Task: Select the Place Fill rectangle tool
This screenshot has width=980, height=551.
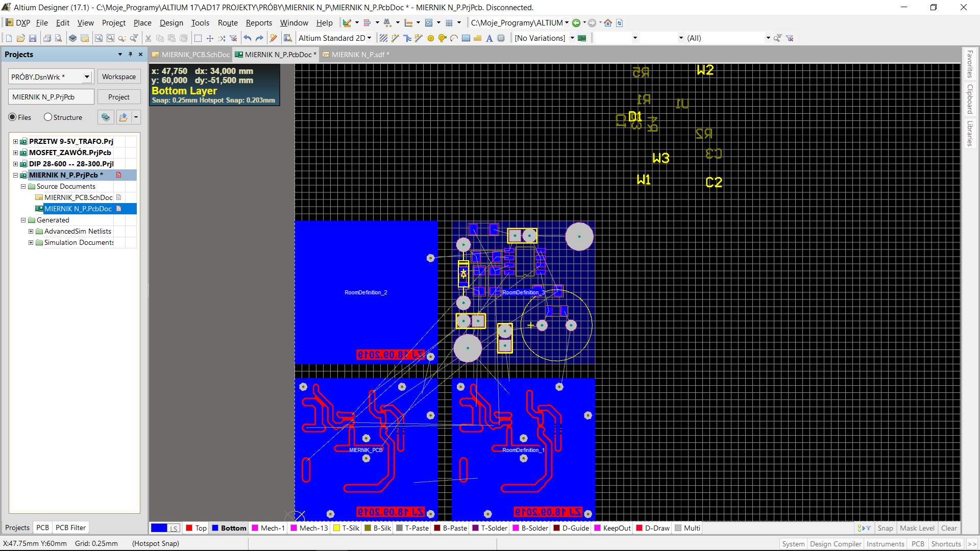Action: (465, 38)
